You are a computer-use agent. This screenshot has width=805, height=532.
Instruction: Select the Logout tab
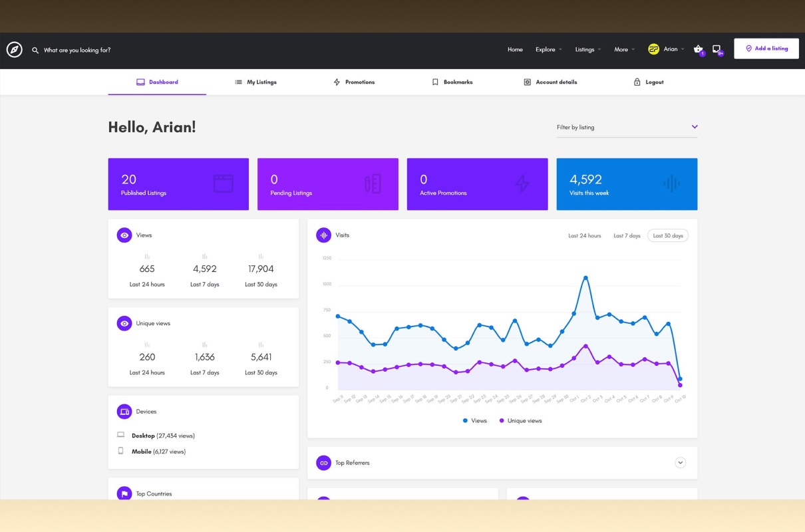click(649, 82)
